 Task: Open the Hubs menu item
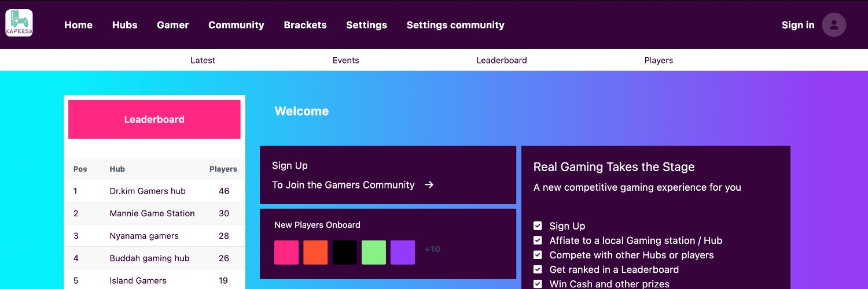125,25
